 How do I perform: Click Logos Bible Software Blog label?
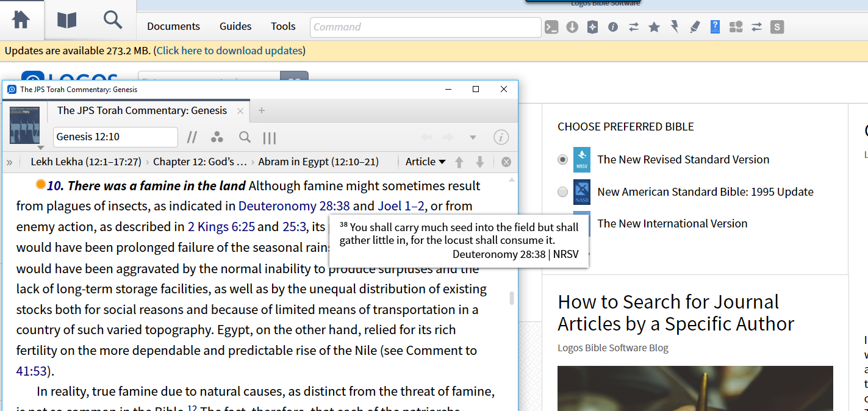click(613, 348)
